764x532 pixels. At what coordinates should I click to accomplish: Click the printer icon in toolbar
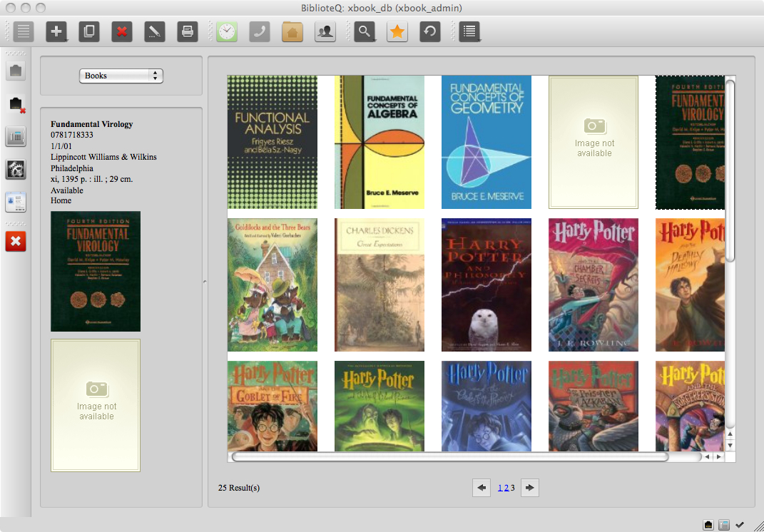click(188, 31)
